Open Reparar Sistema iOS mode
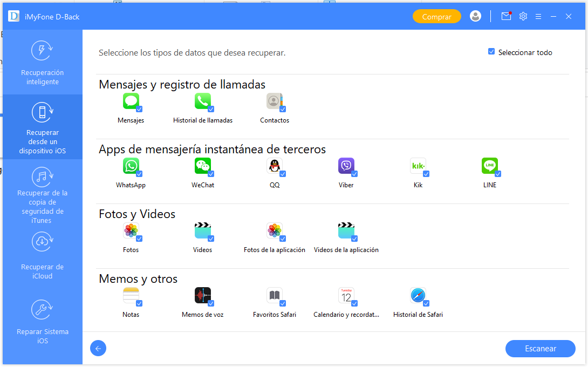This screenshot has height=367, width=588. (43, 322)
